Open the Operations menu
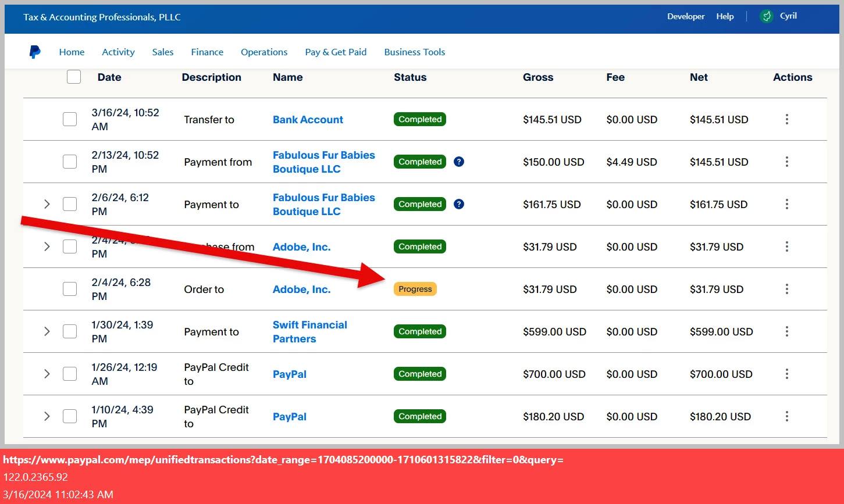Viewport: 844px width, 504px height. 264,52
